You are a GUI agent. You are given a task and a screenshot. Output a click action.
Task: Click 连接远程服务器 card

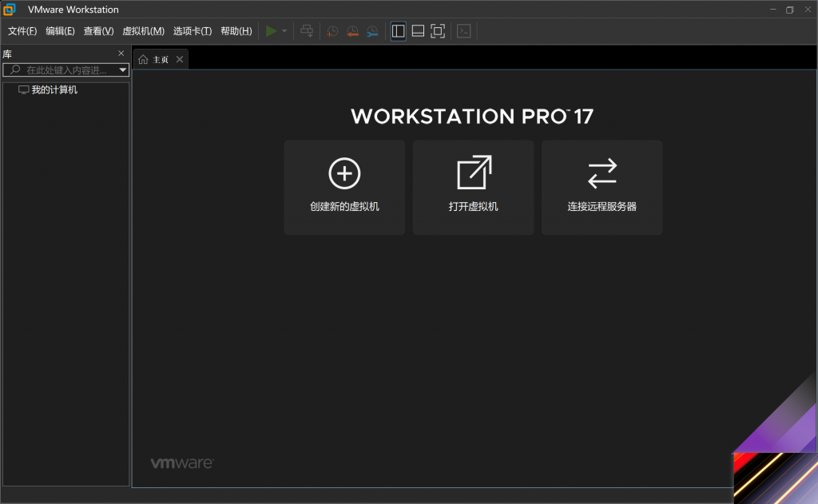tap(602, 188)
